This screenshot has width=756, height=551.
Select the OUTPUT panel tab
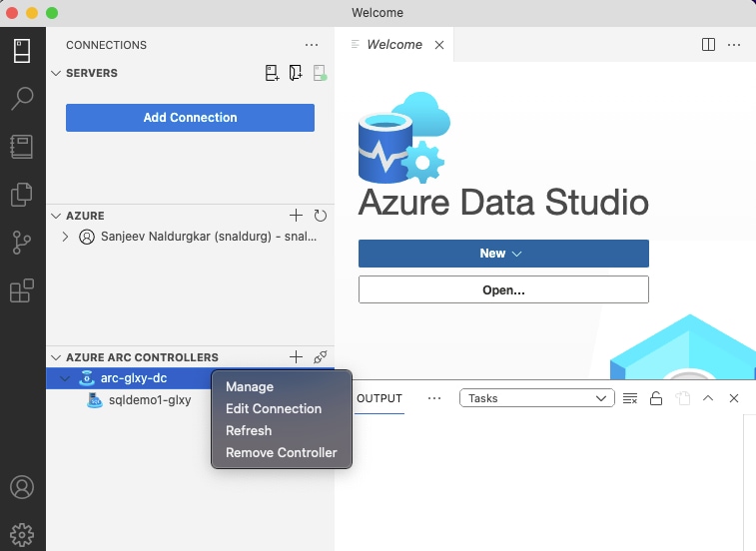click(379, 398)
